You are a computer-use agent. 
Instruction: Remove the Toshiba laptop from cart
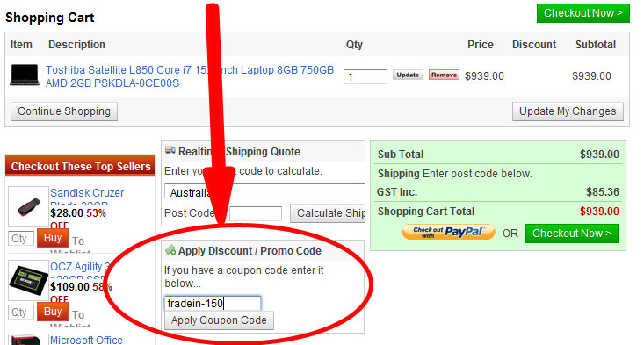[x=444, y=75]
